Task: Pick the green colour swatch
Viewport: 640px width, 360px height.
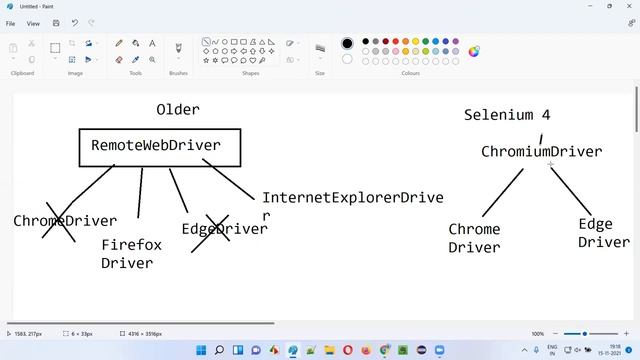Action: [426, 41]
